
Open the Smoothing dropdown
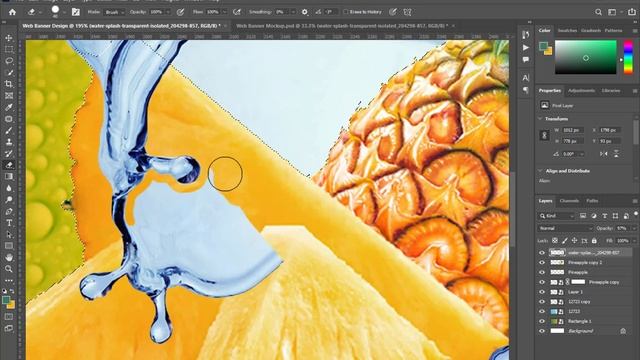(x=293, y=12)
